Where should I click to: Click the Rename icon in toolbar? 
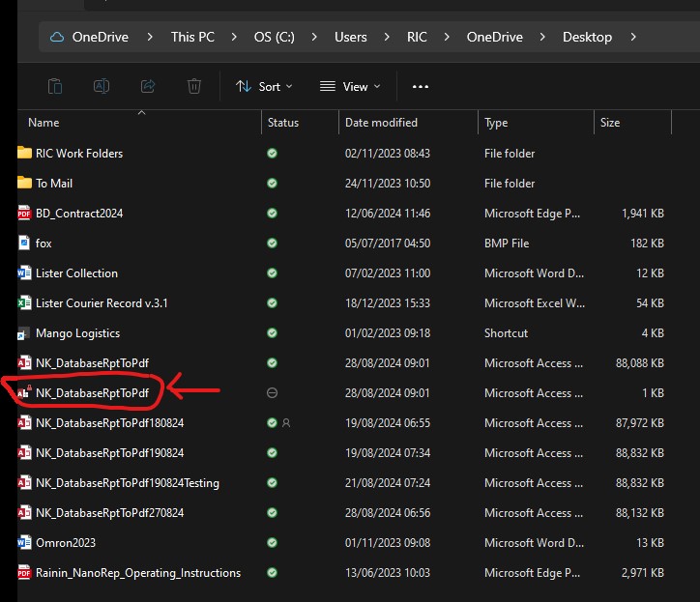coord(102,86)
